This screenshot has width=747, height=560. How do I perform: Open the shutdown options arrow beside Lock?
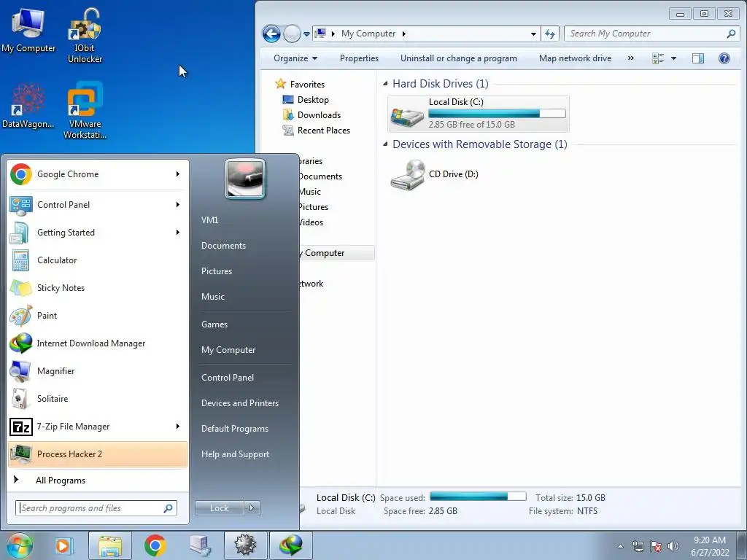tap(252, 508)
